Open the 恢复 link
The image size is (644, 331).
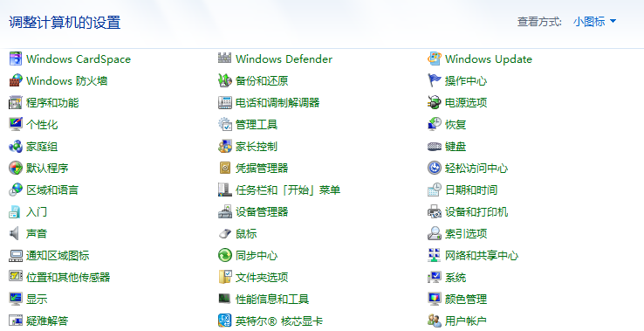(x=456, y=124)
